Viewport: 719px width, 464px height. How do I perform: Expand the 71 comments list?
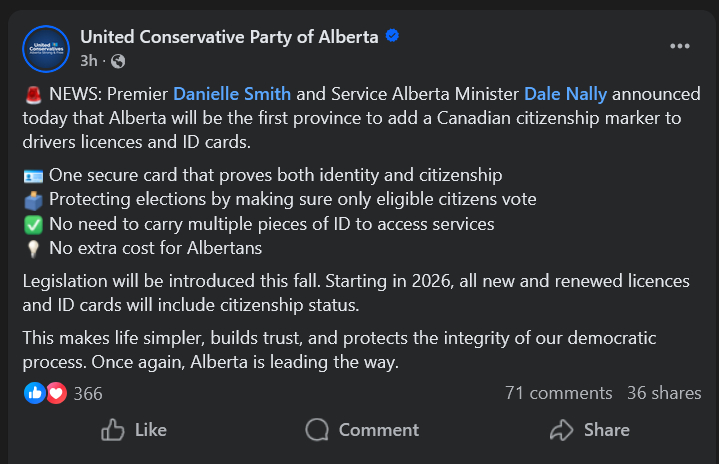click(558, 393)
